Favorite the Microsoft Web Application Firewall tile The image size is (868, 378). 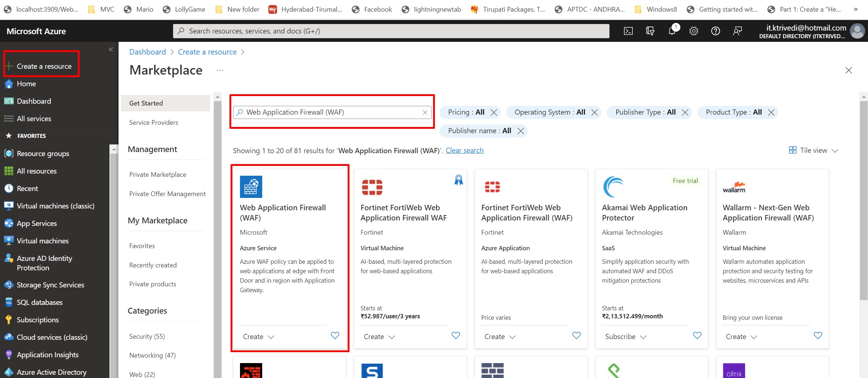tap(335, 335)
